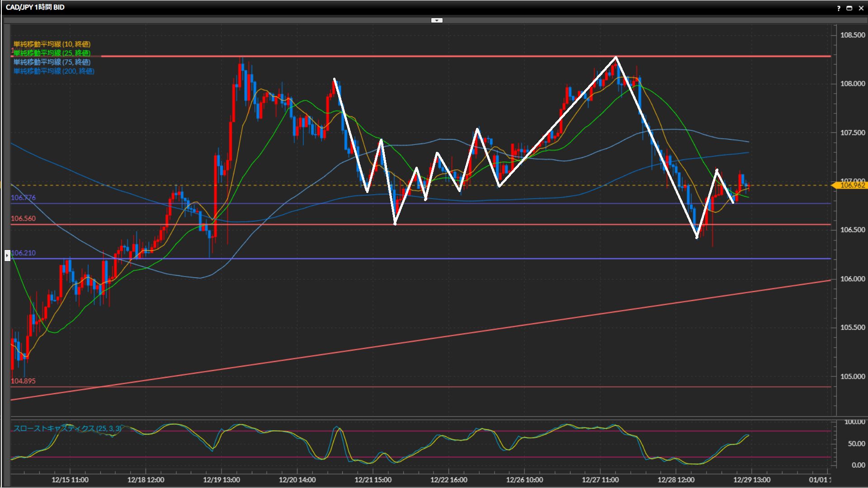Close the CAD/JPY chart window

point(861,8)
